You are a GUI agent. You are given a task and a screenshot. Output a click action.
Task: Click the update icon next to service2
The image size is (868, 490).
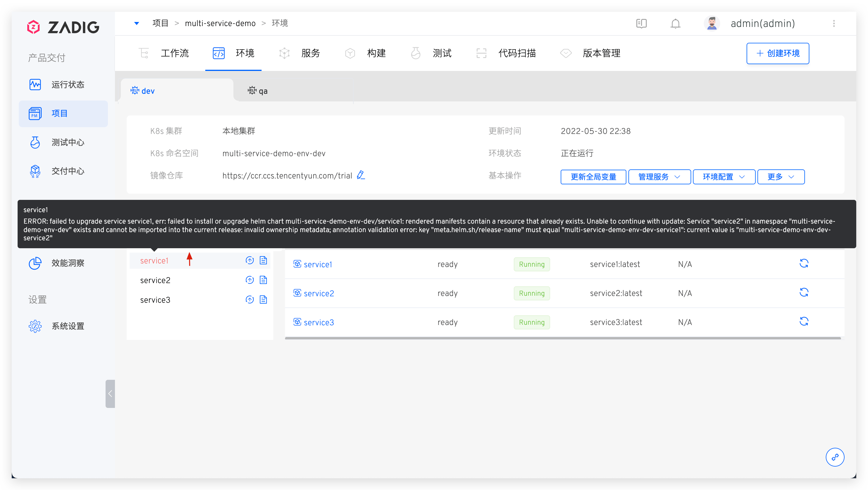point(249,280)
